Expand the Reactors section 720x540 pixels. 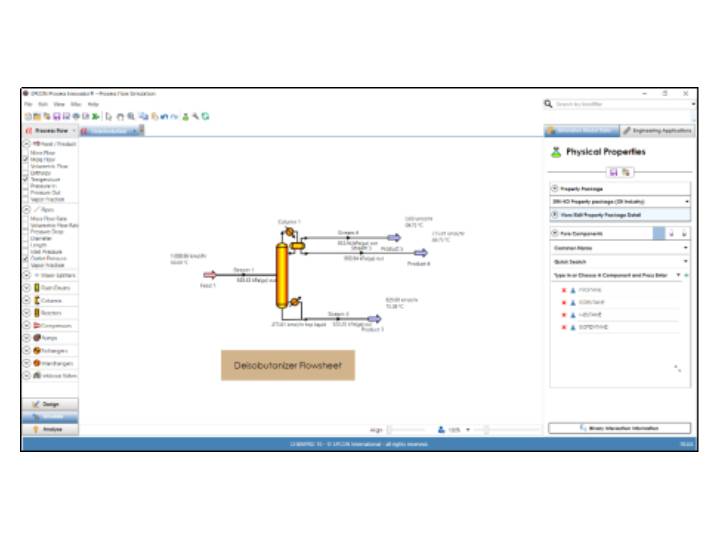pos(27,313)
